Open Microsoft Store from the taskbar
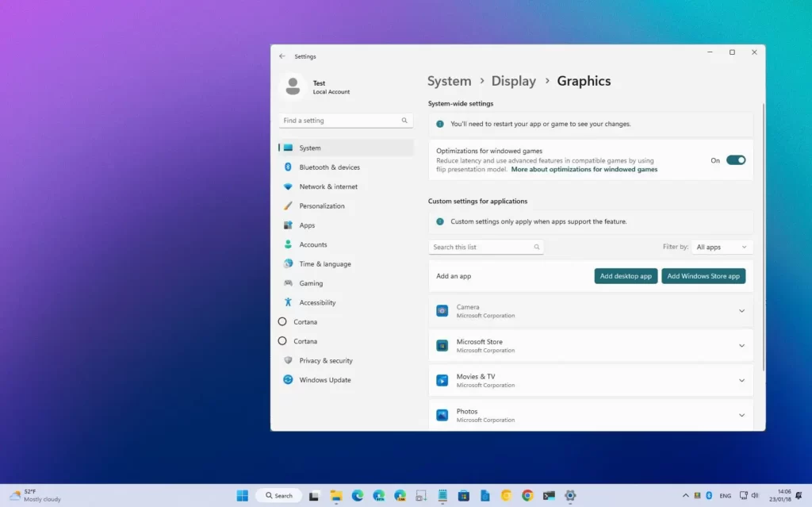The height and width of the screenshot is (507, 812). (463, 496)
